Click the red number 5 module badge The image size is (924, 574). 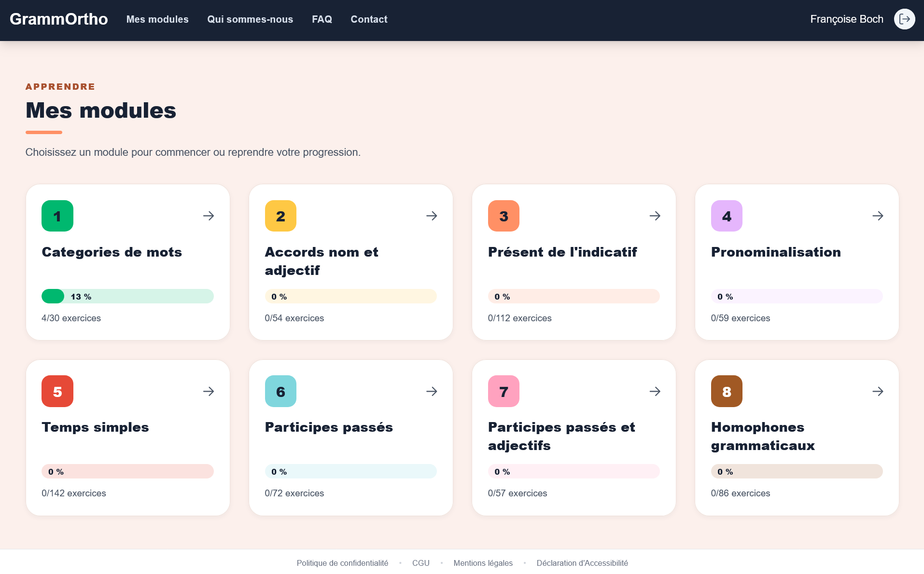click(57, 391)
